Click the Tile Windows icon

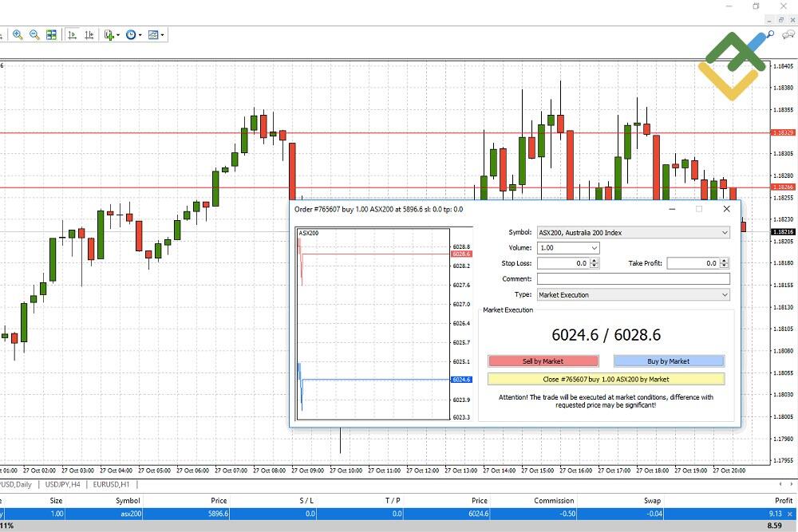click(x=51, y=34)
